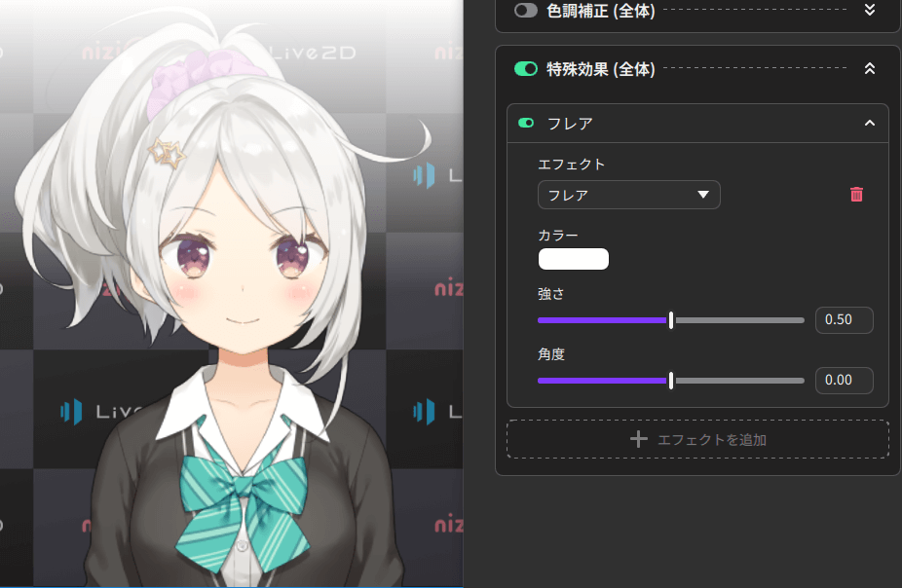Disable the 特殊効果 (全体) toggle switch
Screen dimensions: 902x588
pos(526,69)
